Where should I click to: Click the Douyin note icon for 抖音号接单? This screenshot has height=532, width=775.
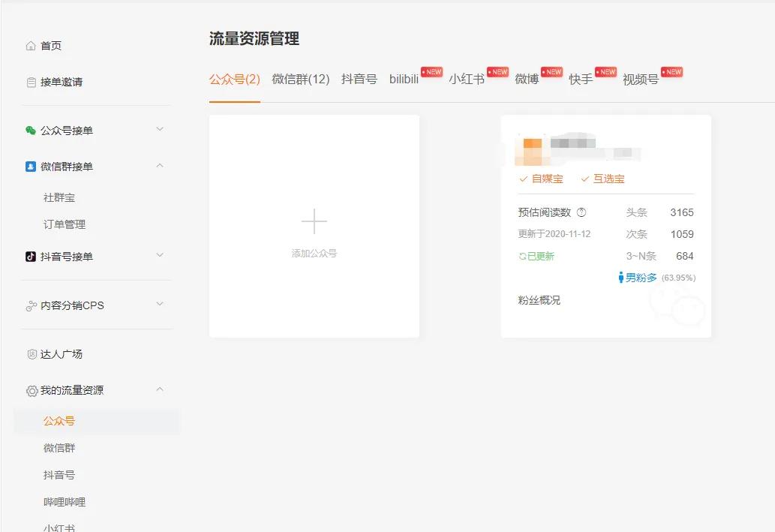tap(29, 255)
